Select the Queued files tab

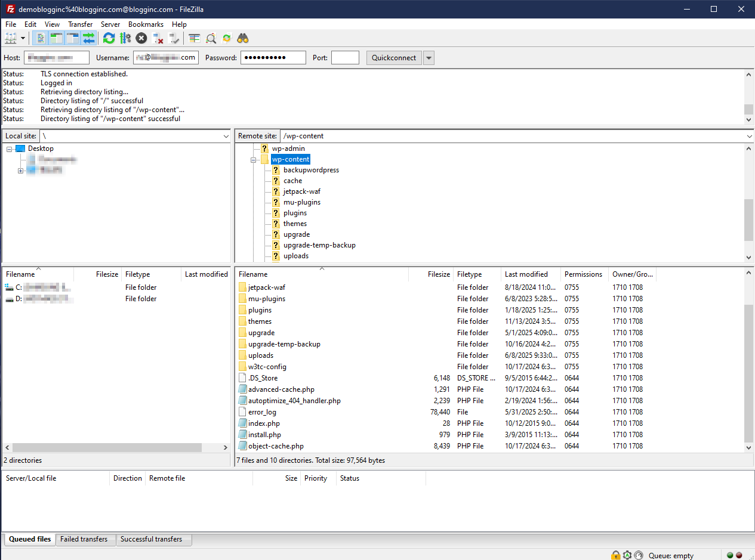coord(30,539)
